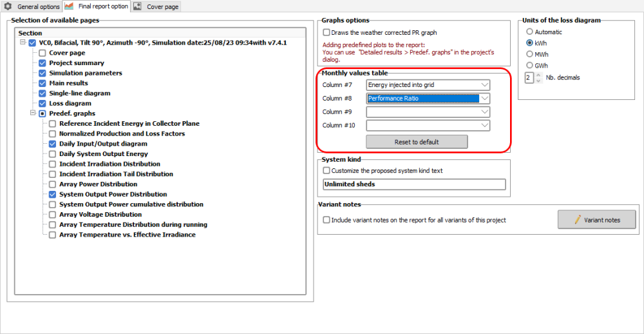The image size is (644, 334).
Task: Select the MWh unit radio button
Action: click(530, 54)
